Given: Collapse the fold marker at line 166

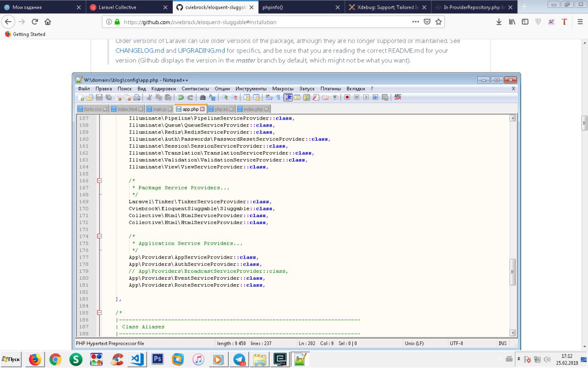Looking at the screenshot, I should [99, 181].
